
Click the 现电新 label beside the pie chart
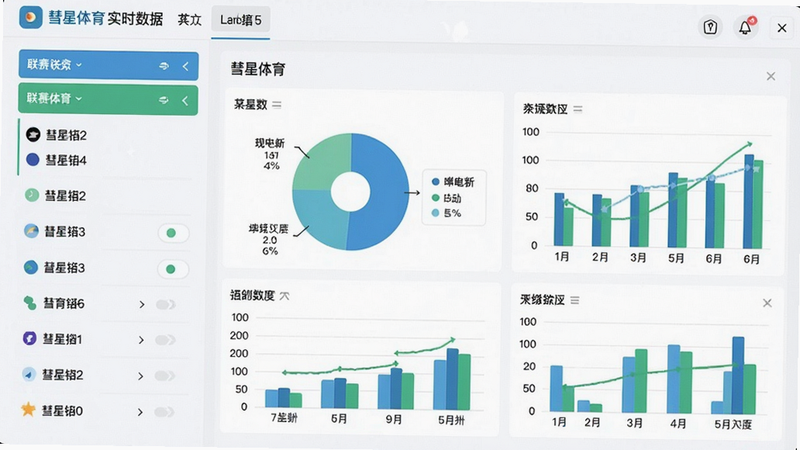(270, 143)
